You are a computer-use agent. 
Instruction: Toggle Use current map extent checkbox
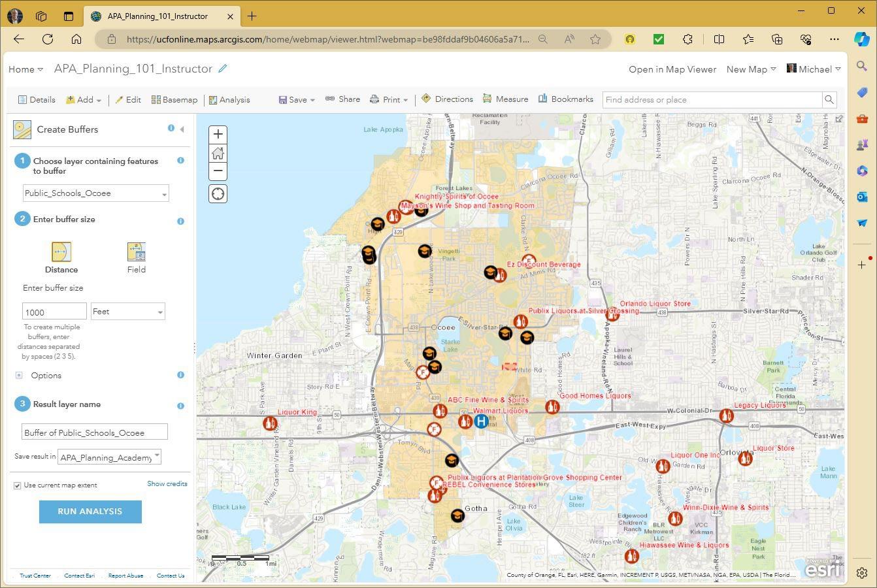[18, 485]
